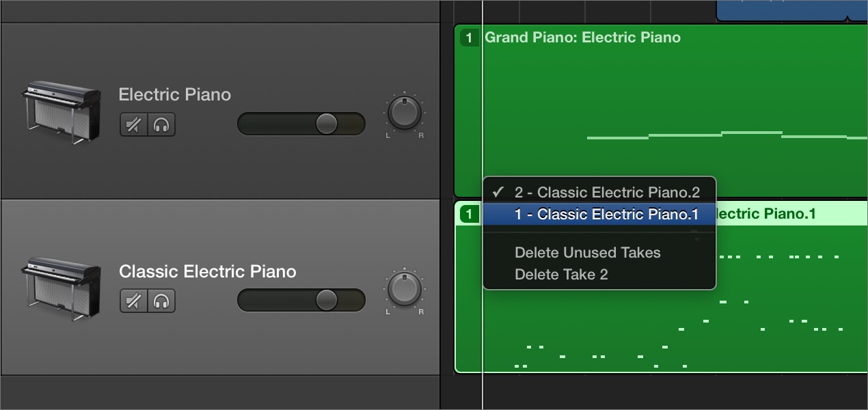Click the Classic Electric Piano pan knob
This screenshot has width=868, height=410.
pos(404,289)
